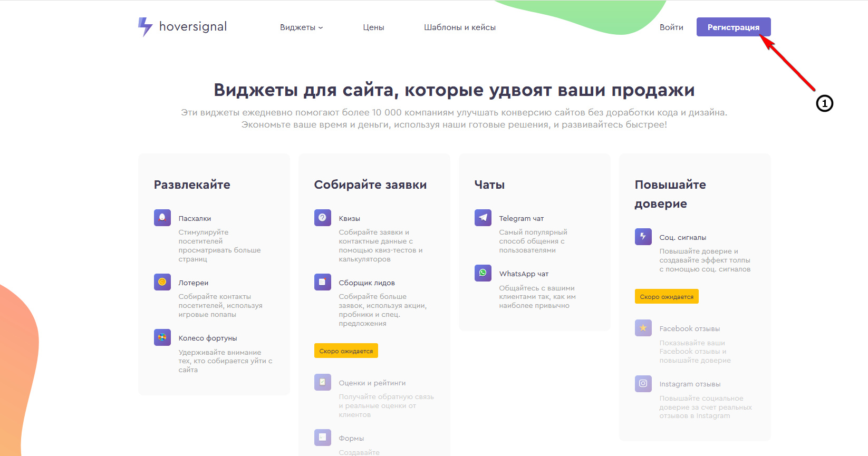
Task: Open the Цены page
Action: [373, 27]
